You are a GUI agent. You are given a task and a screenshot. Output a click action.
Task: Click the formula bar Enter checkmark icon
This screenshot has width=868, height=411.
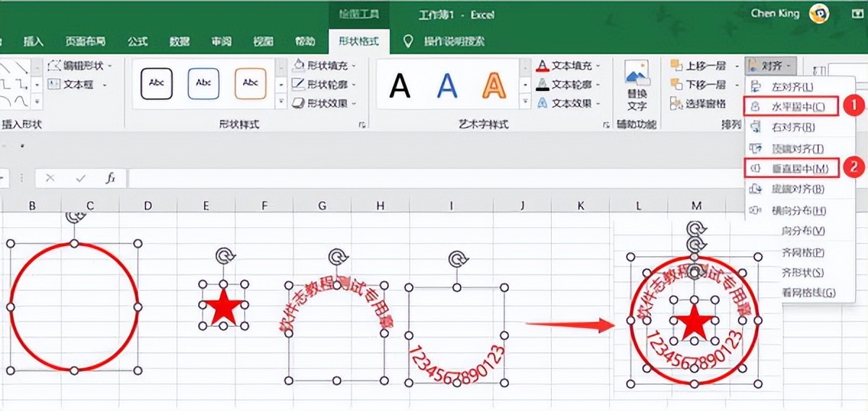(x=80, y=177)
